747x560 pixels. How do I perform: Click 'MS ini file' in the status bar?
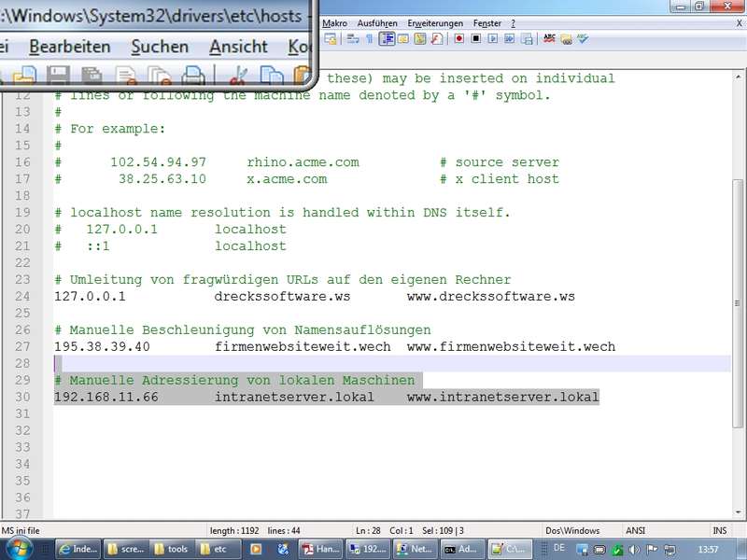coord(21,530)
